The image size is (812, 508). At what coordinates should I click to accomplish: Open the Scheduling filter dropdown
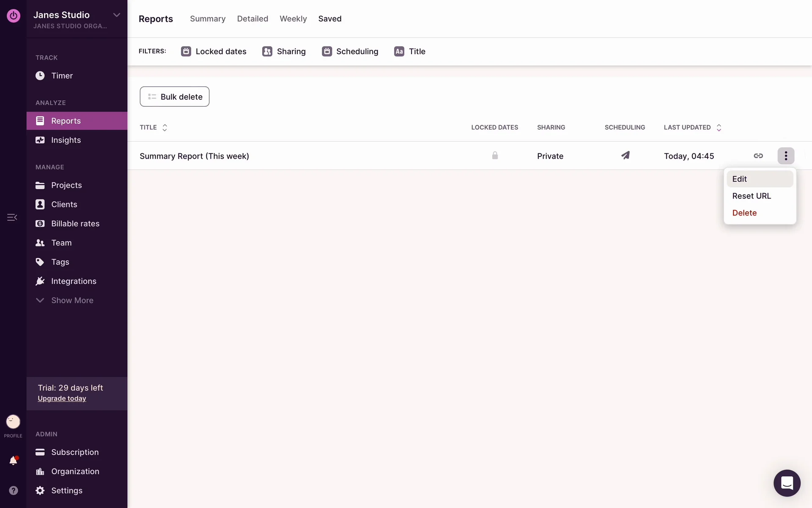[x=350, y=51]
